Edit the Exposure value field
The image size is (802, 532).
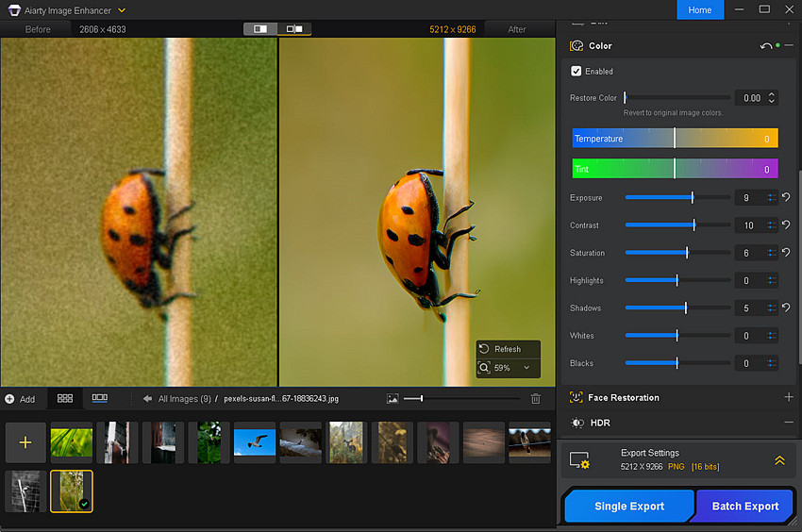(749, 197)
